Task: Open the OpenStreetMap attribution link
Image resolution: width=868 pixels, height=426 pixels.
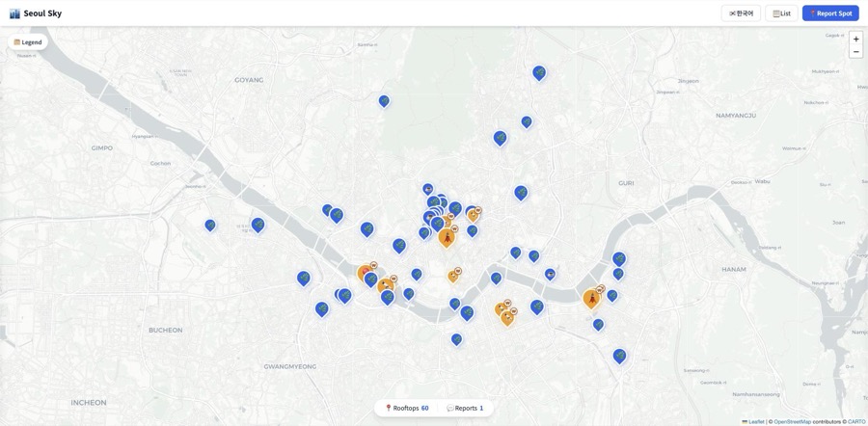Action: [x=793, y=422]
